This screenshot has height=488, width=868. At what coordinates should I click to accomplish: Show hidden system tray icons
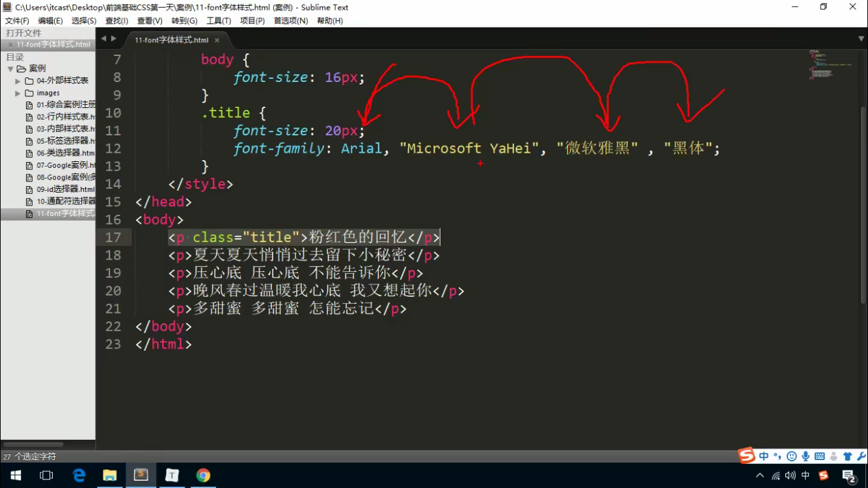760,476
